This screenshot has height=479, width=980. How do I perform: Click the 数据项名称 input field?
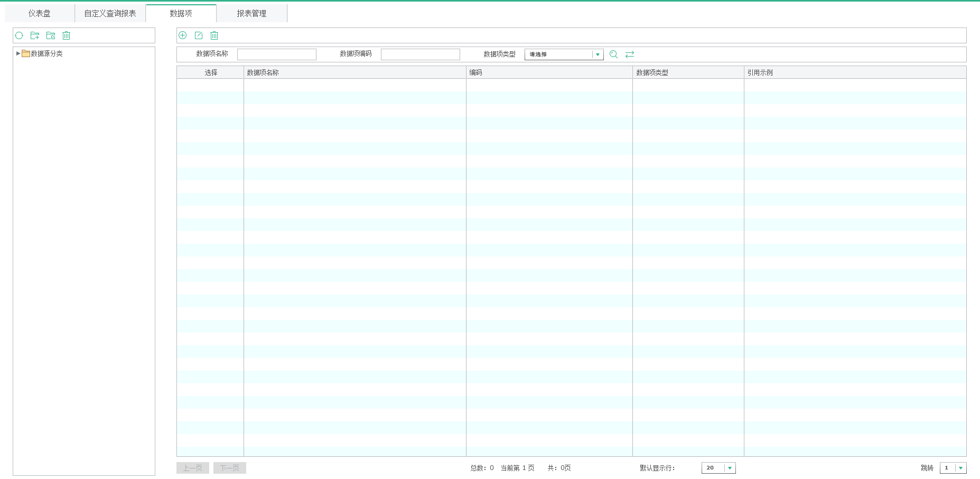pyautogui.click(x=277, y=54)
